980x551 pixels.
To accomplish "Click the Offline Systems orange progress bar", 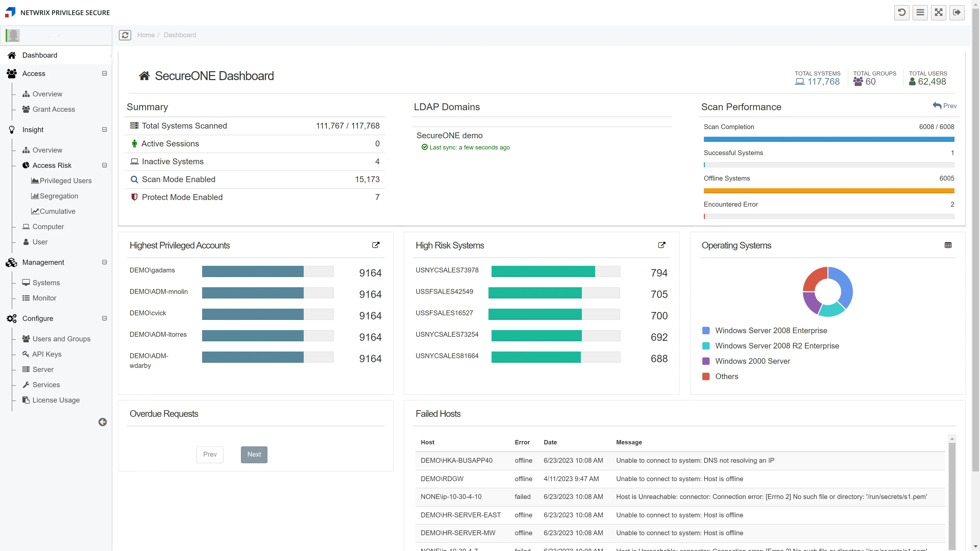I will (829, 191).
